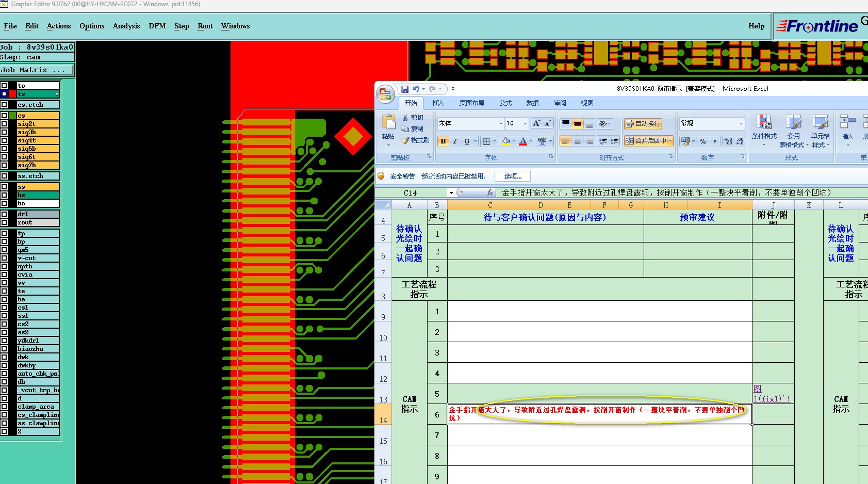Open the 图1(fig1) attachment hyperlink
This screenshot has height=484, width=868.
772,394
